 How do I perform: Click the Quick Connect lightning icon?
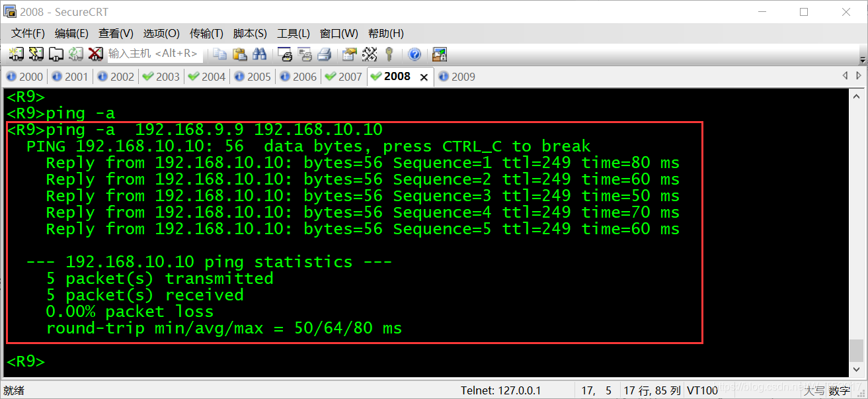[x=36, y=54]
